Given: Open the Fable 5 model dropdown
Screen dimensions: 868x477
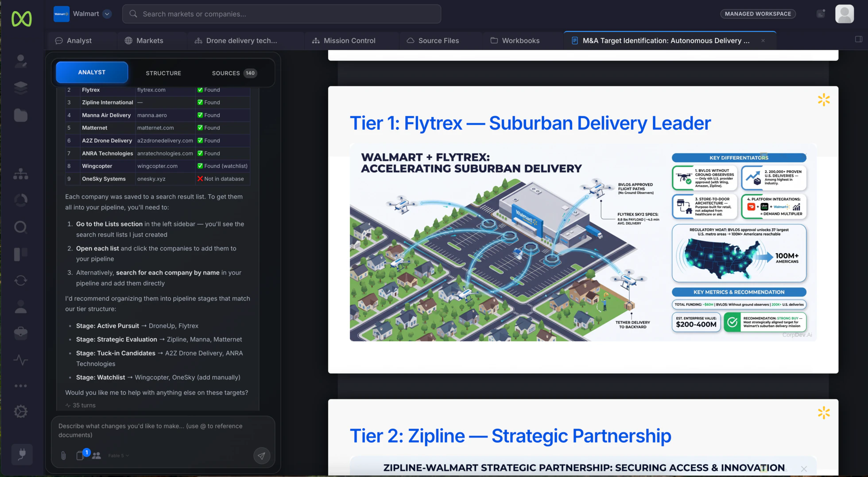Looking at the screenshot, I should pyautogui.click(x=118, y=455).
